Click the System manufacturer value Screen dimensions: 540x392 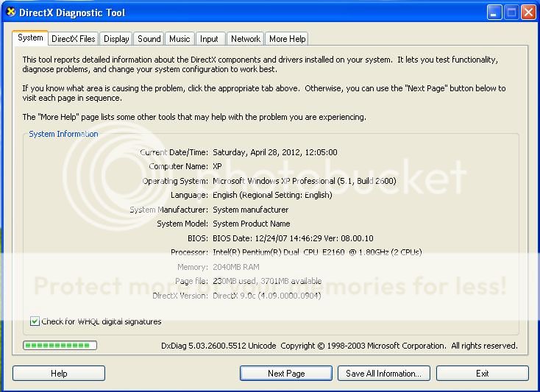tap(250, 210)
